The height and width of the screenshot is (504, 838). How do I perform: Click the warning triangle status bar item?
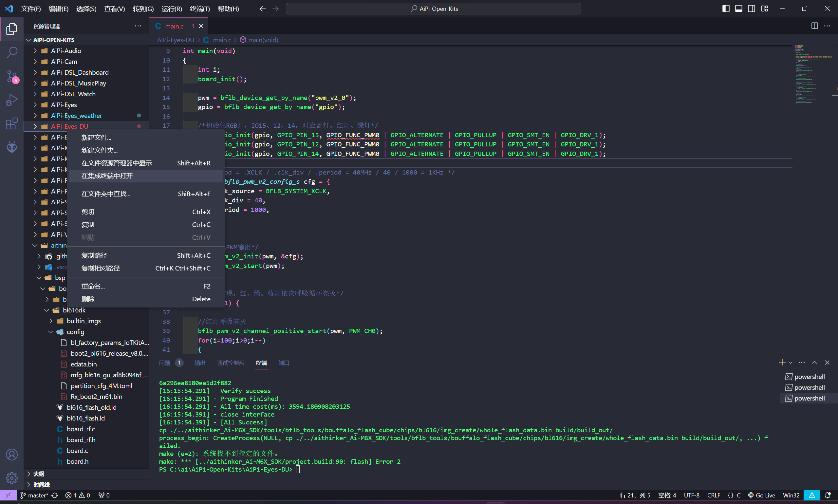coord(812,495)
